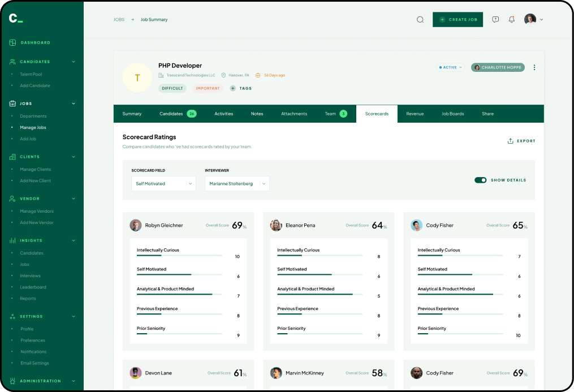Collapse the Jobs sidebar section
The height and width of the screenshot is (392, 574).
point(74,104)
